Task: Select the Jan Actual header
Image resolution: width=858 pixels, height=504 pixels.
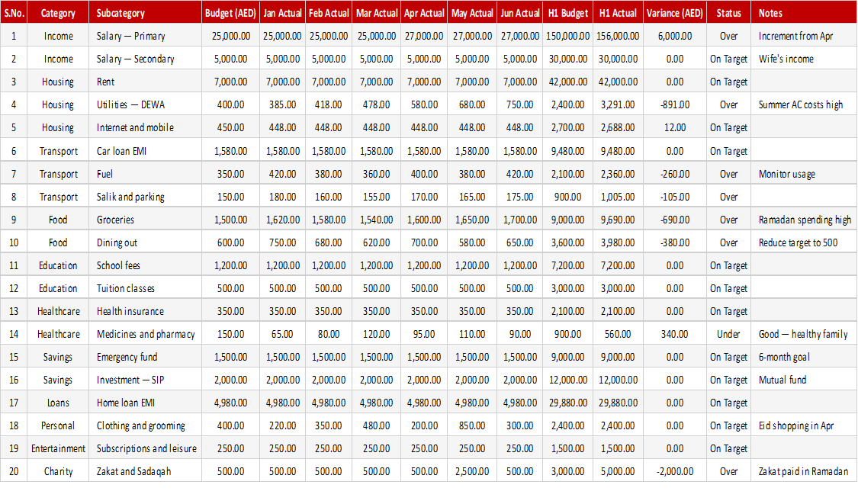Action: click(x=282, y=13)
